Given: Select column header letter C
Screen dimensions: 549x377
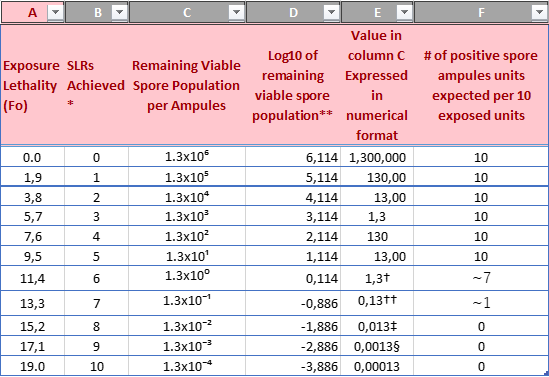Looking at the screenshot, I should 187,13.
